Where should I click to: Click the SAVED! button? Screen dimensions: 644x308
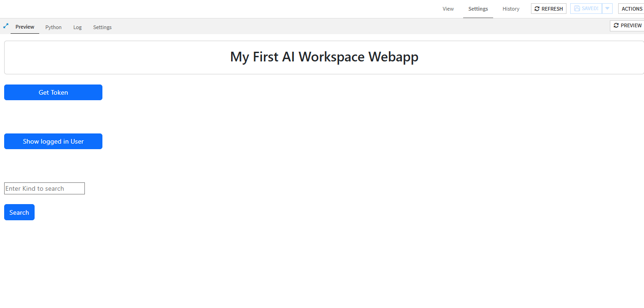click(586, 9)
